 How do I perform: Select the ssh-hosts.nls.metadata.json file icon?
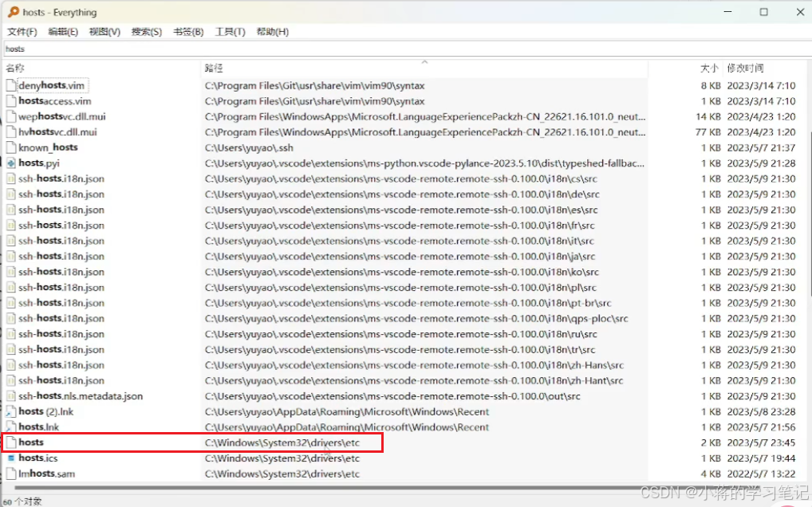tap(11, 395)
